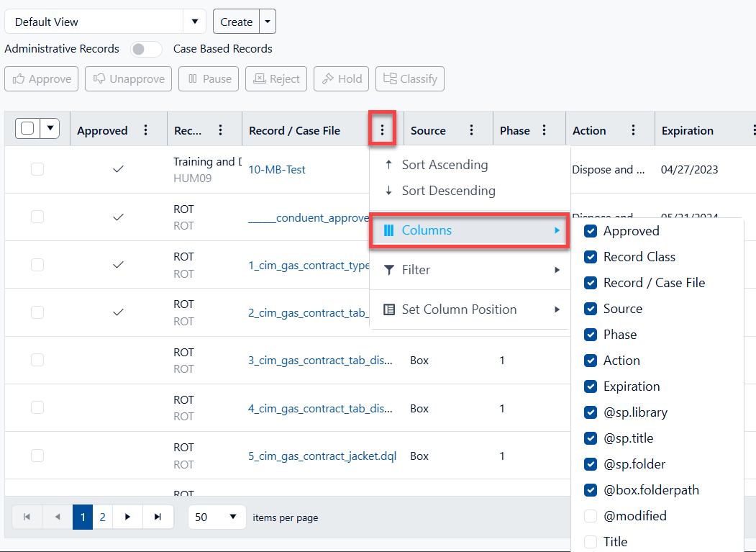756x552 pixels.
Task: Click the Action column kebab icon
Action: pyautogui.click(x=634, y=130)
